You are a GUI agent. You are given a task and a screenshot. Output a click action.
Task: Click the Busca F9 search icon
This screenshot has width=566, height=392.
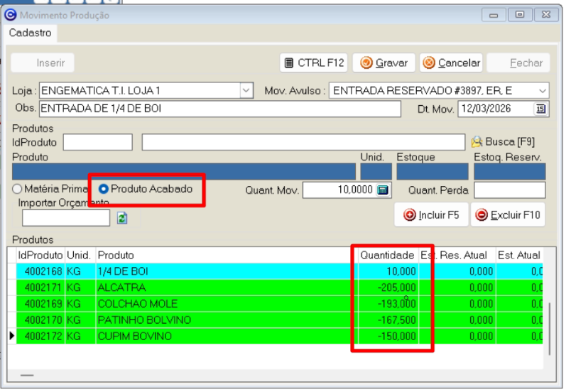point(477,142)
